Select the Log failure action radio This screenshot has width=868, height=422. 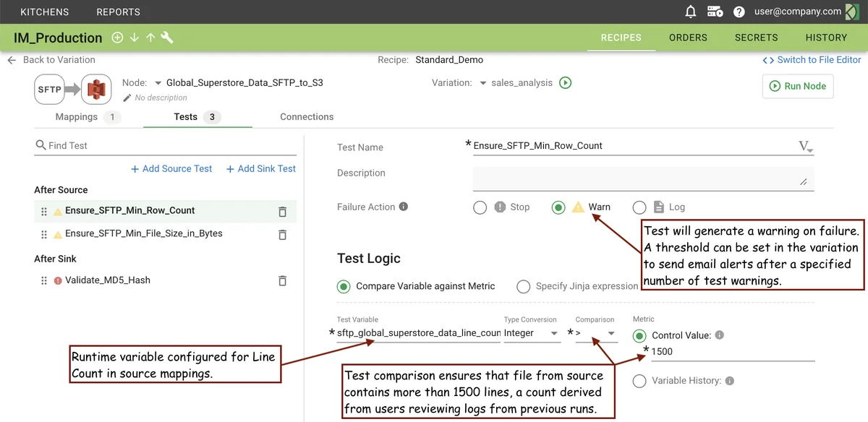(639, 207)
